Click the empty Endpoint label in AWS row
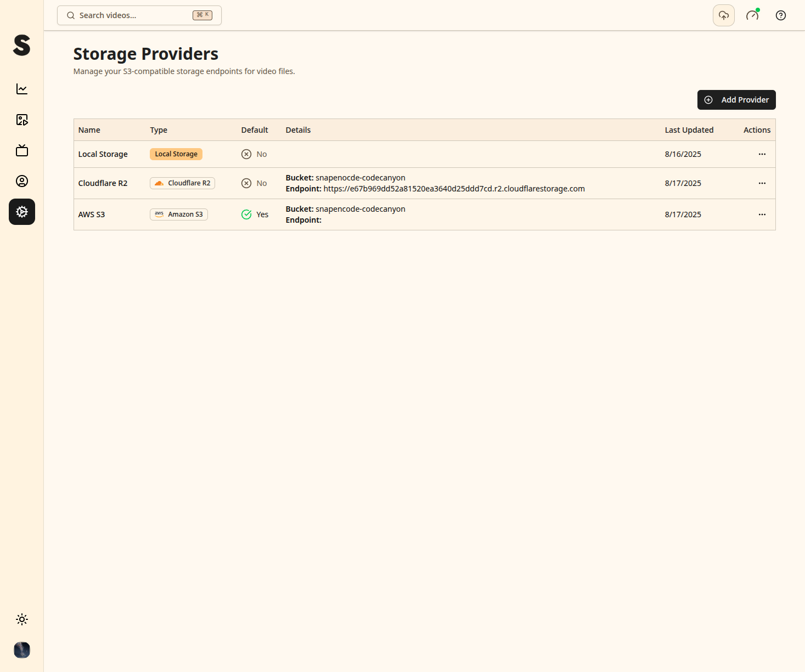The image size is (805, 672). [303, 220]
